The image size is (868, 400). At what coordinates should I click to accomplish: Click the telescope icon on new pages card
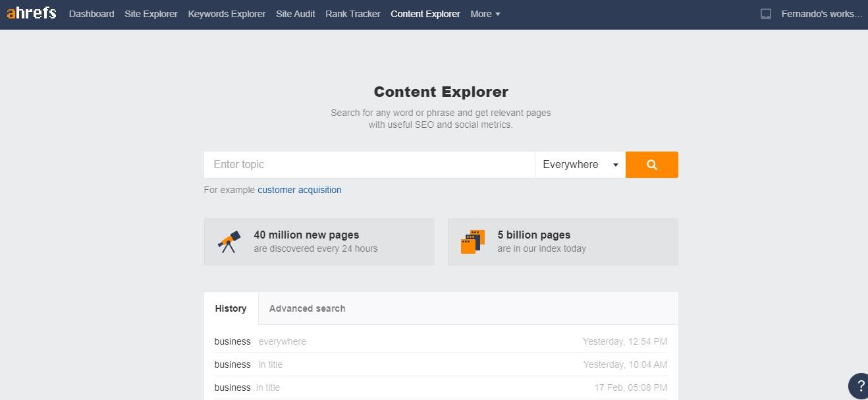click(x=229, y=242)
